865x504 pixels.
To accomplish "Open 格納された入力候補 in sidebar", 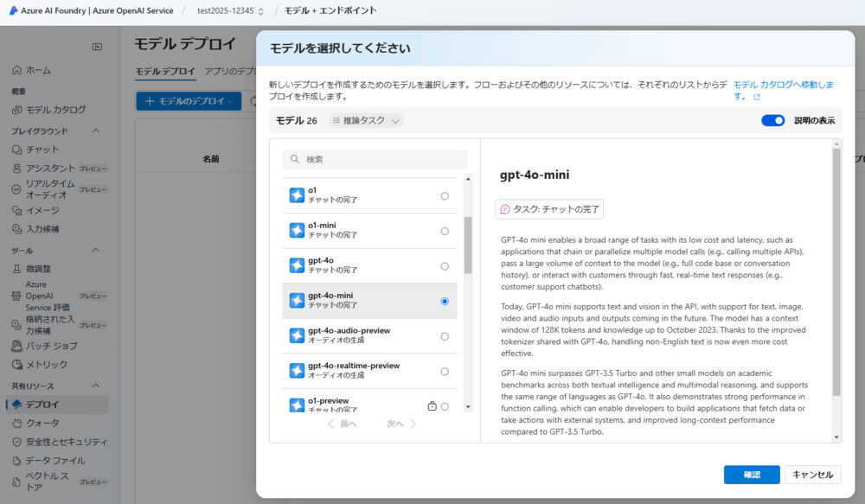I will [x=60, y=325].
